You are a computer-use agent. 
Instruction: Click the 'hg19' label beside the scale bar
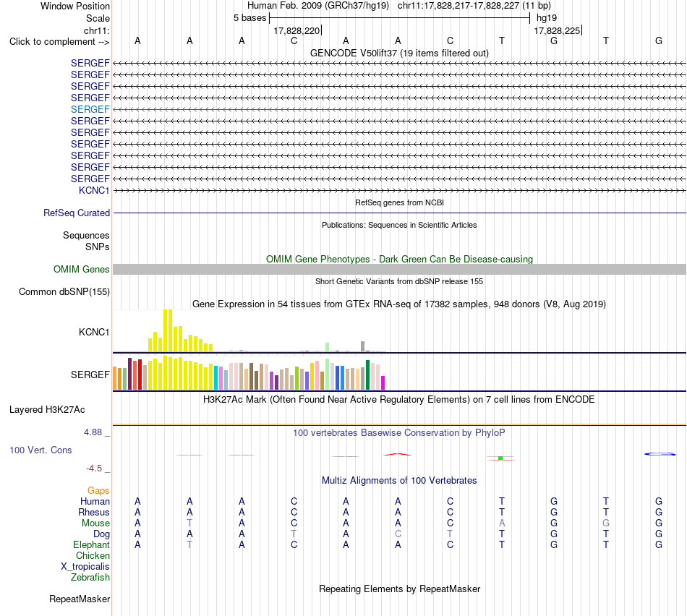[x=547, y=18]
